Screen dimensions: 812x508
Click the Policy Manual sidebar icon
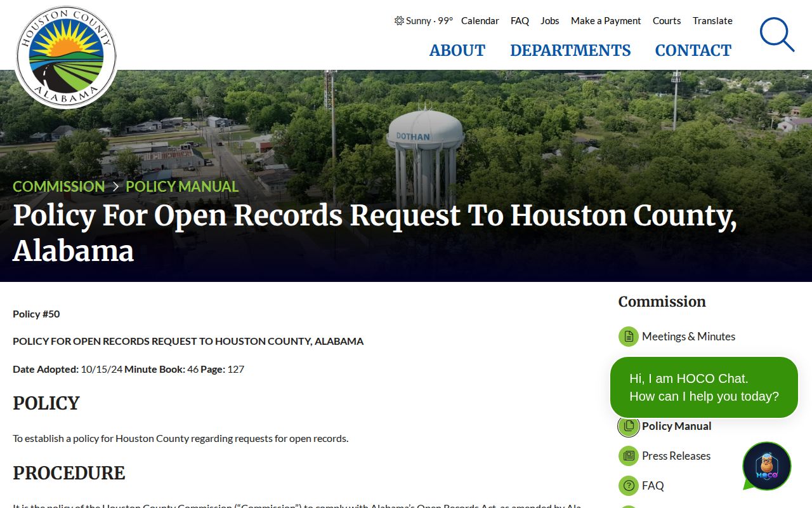(x=629, y=426)
